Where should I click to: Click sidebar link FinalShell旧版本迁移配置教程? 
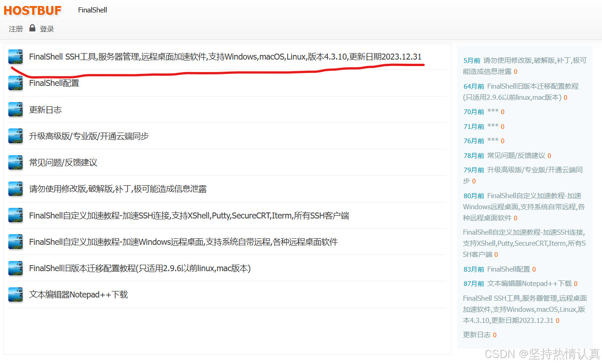point(521,91)
